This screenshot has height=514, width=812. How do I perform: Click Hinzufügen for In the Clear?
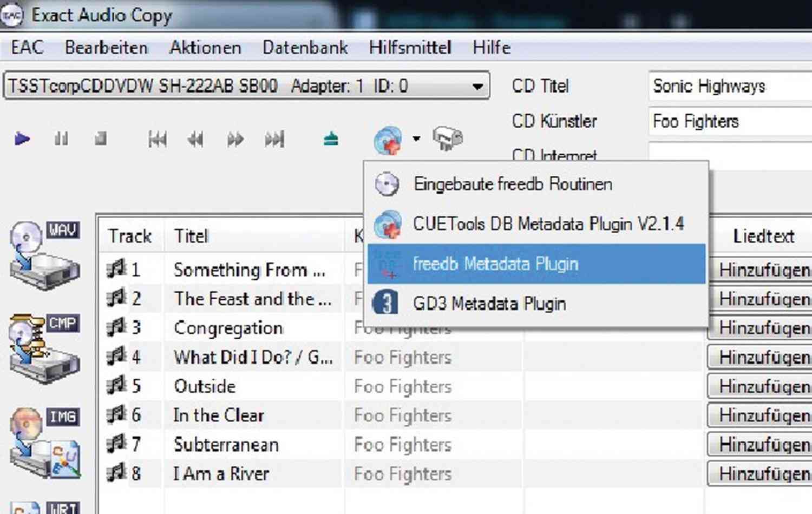(x=760, y=416)
